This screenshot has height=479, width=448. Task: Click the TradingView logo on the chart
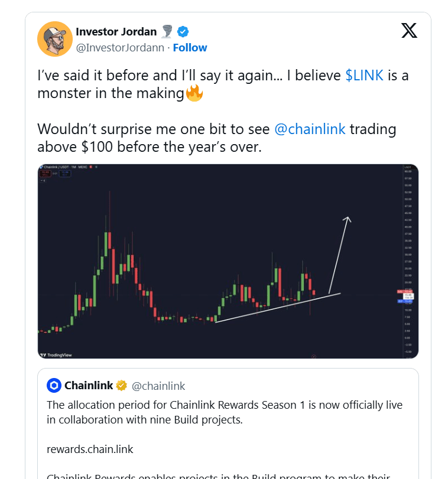point(56,355)
